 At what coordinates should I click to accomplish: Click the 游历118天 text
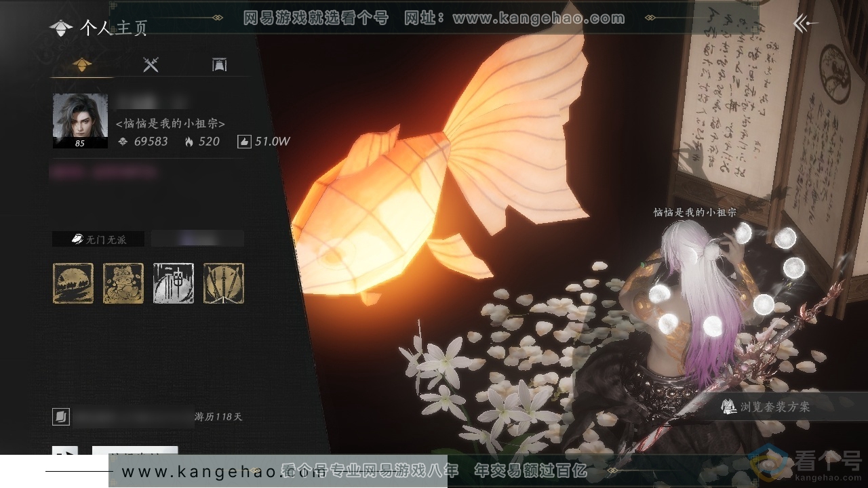tap(218, 417)
